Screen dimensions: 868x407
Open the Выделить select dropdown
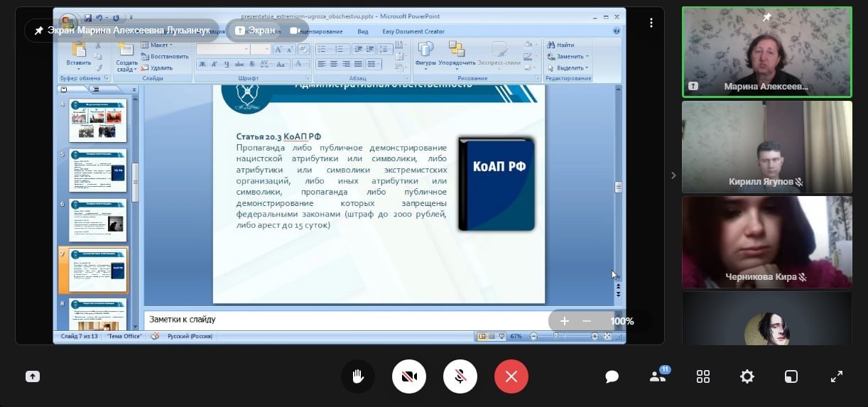(x=567, y=67)
